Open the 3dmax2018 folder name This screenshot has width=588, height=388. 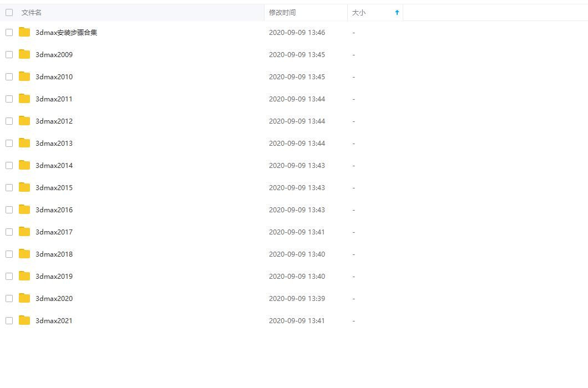(x=54, y=254)
